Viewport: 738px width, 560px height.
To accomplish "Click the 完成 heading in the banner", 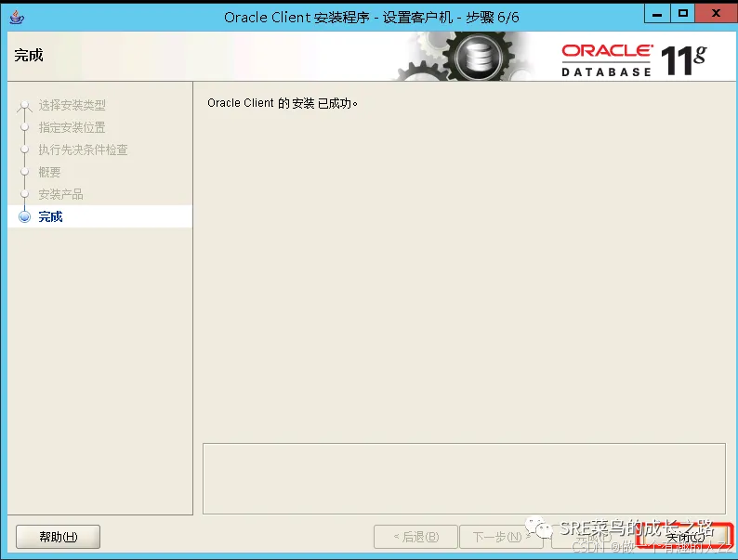I will coord(29,56).
